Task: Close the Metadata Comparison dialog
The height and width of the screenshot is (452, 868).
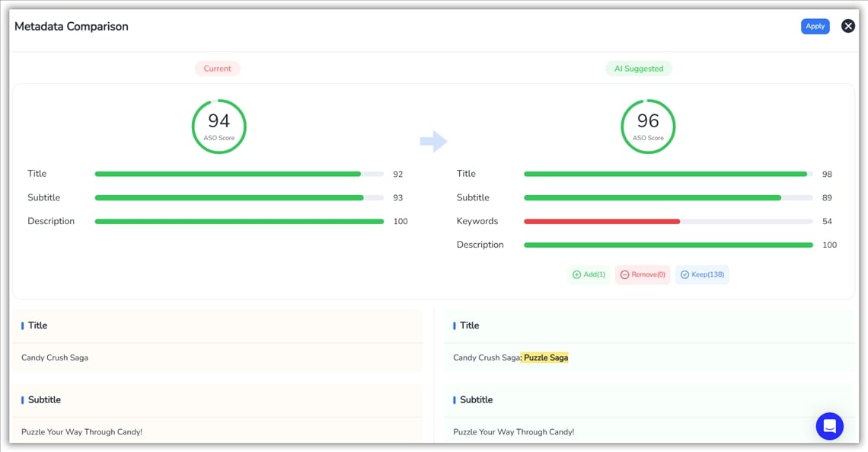Action: click(x=847, y=26)
